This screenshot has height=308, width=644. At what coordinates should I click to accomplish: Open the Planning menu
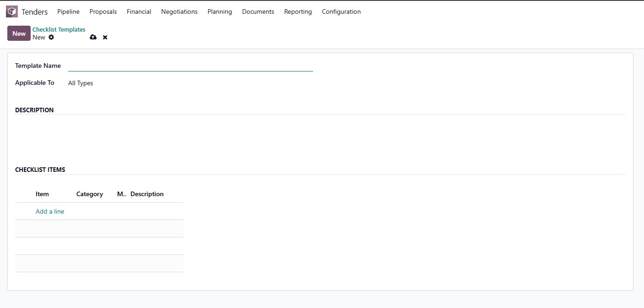(219, 11)
